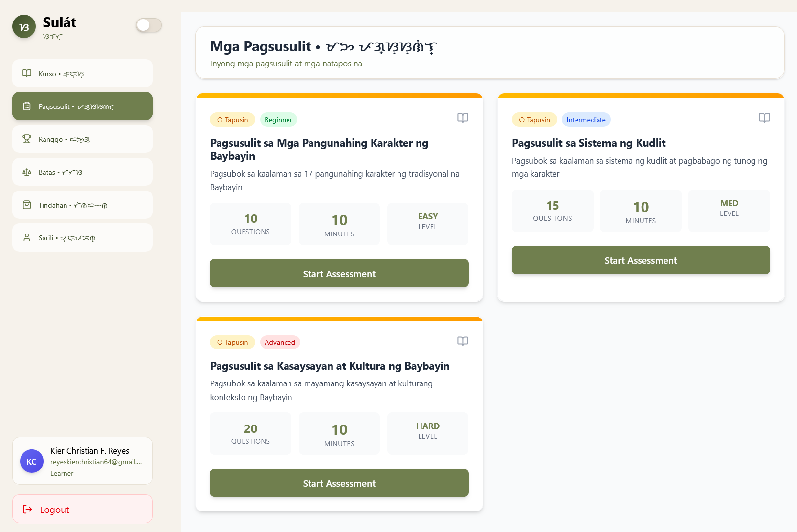
Task: Start the Pangunahing Karakter assessment
Action: coord(339,274)
